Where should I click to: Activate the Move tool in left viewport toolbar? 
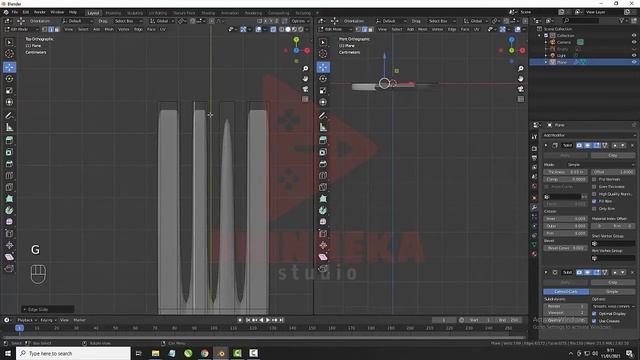[x=9, y=67]
